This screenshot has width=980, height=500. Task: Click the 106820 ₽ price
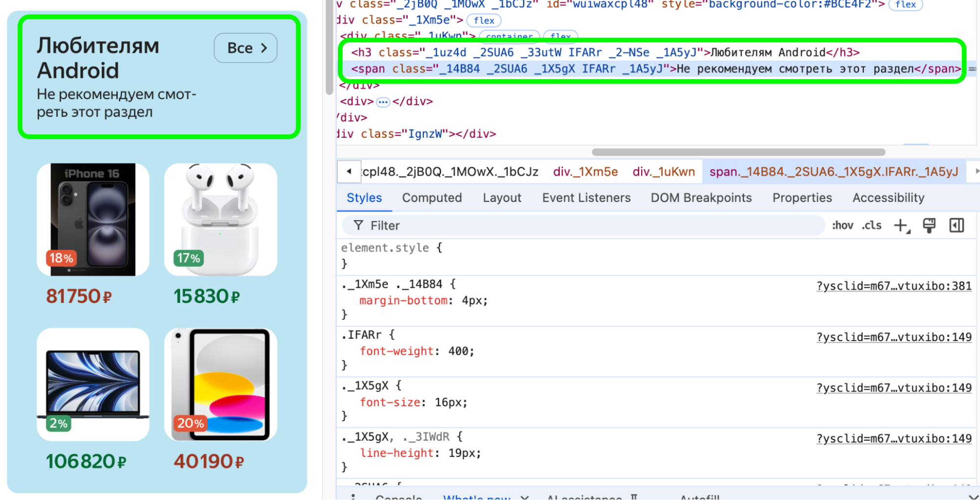coord(86,461)
